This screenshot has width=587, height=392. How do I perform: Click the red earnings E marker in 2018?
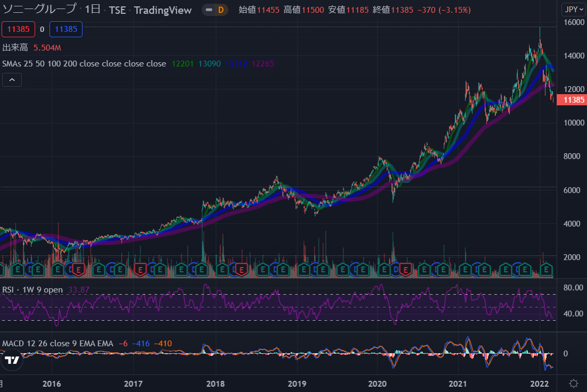click(242, 269)
